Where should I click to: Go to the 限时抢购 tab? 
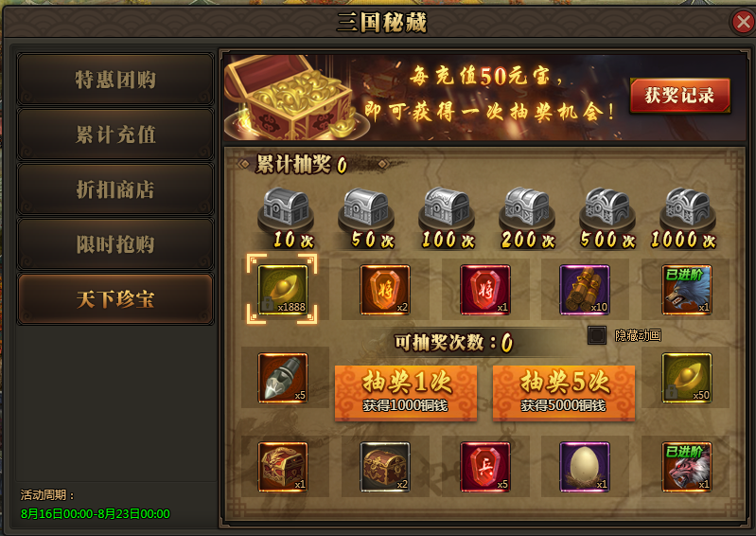click(x=115, y=244)
